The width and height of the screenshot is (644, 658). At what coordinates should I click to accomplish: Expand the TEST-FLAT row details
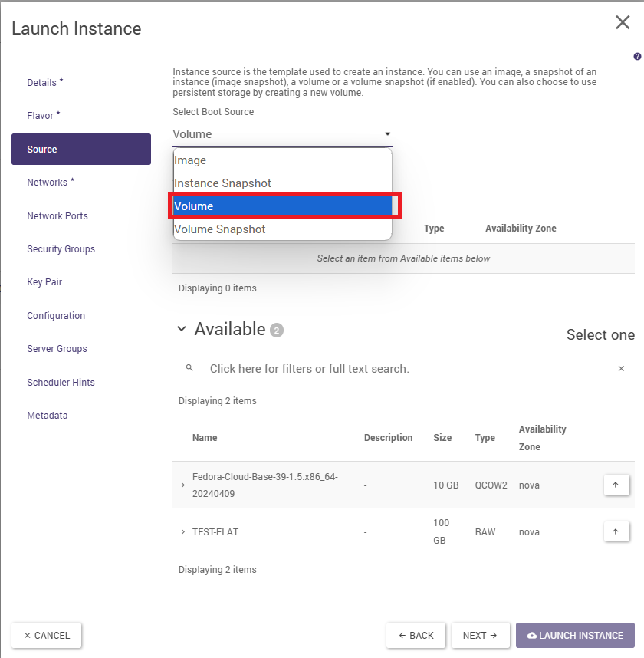[183, 532]
